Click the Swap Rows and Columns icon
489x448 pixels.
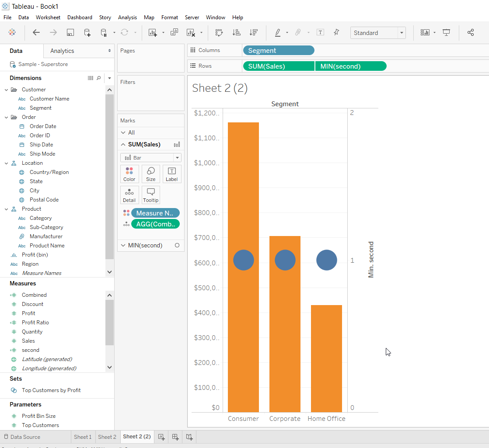tap(219, 32)
